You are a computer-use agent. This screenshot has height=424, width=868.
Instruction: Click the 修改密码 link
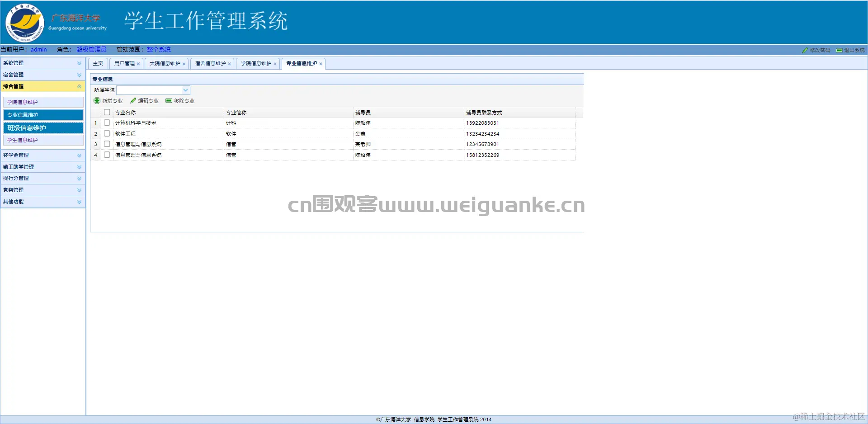(820, 50)
